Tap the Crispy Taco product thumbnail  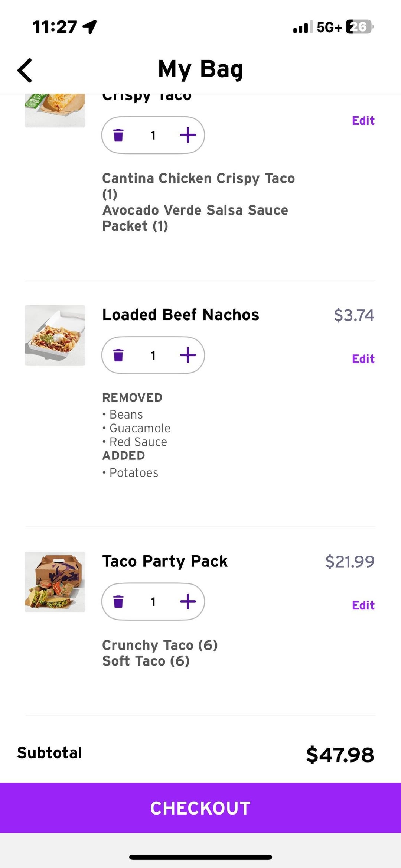pyautogui.click(x=55, y=110)
